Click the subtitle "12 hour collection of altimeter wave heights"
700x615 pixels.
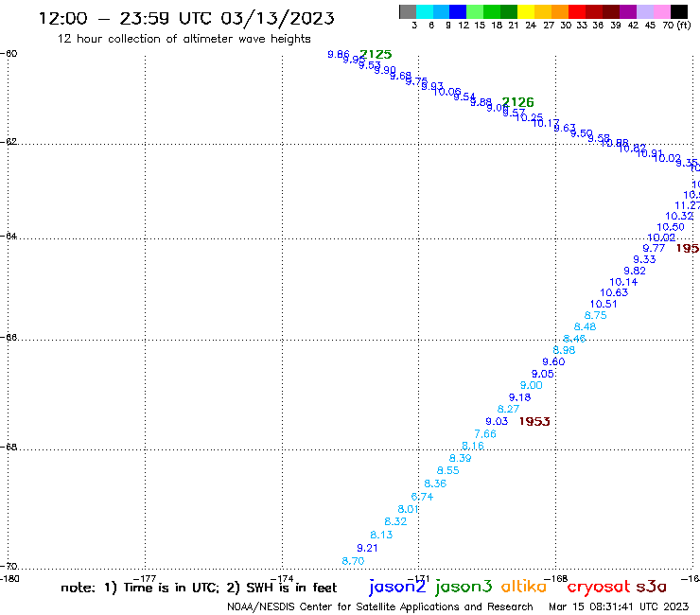184,39
